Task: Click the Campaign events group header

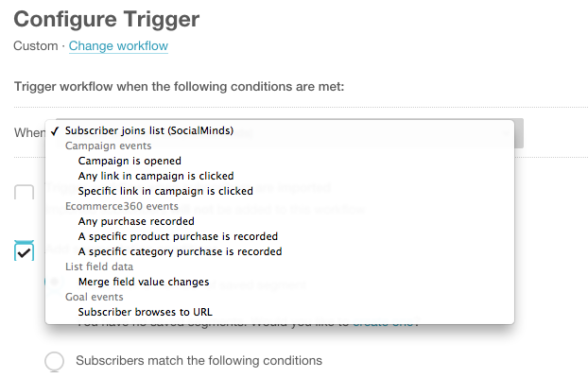Action: (x=109, y=146)
